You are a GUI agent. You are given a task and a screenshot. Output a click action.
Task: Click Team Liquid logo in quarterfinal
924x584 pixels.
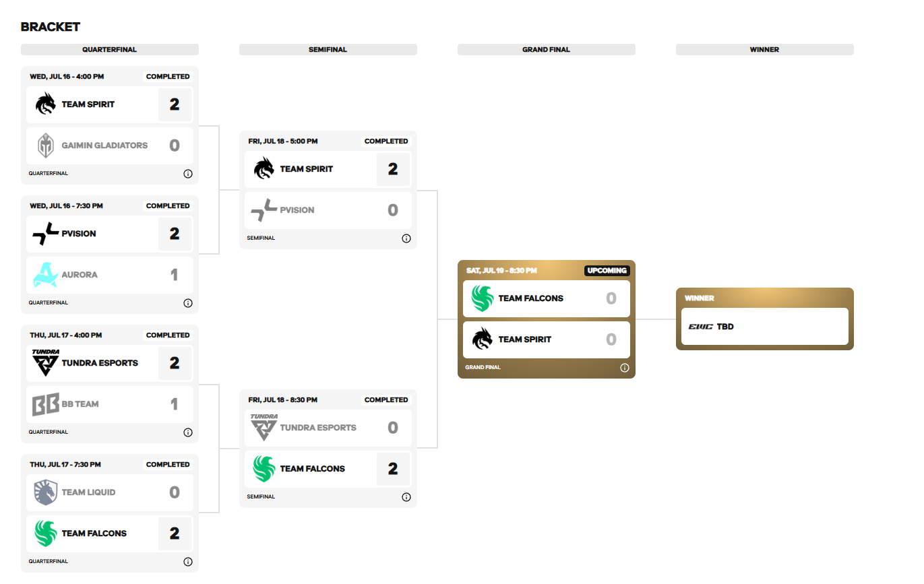46,492
